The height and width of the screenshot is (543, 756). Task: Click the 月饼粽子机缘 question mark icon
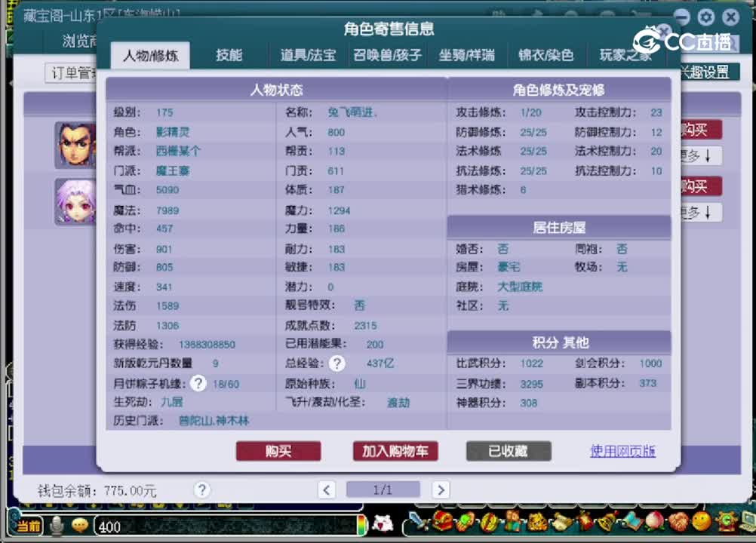coord(198,383)
